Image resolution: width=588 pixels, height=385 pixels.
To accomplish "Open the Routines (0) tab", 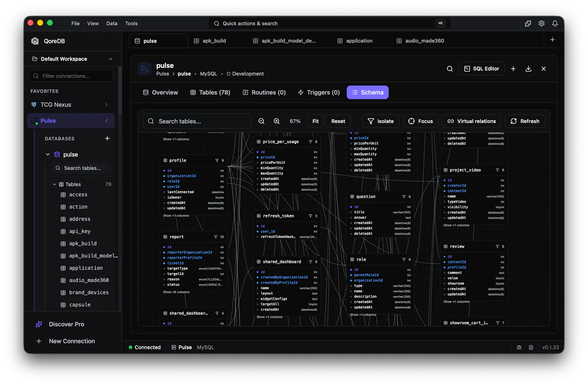I will pos(264,93).
